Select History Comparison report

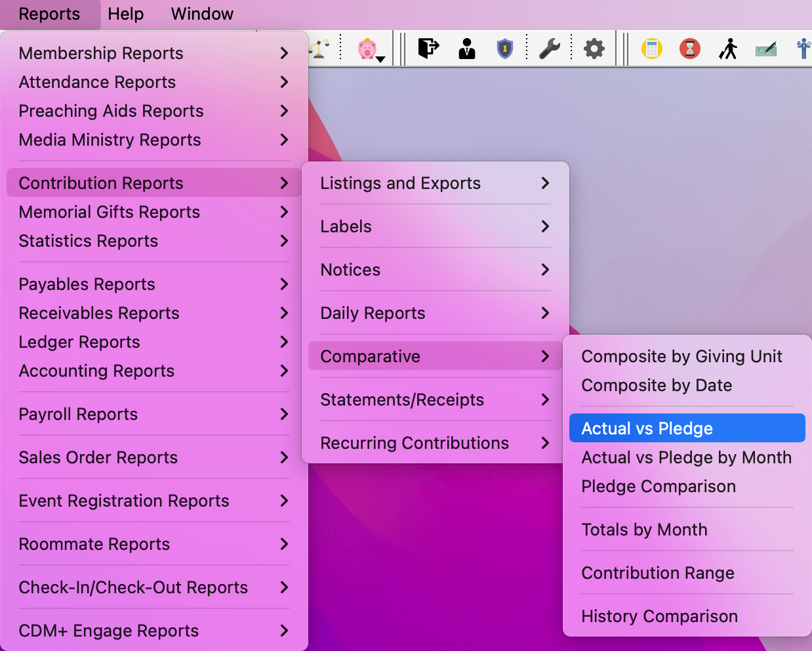(x=659, y=616)
